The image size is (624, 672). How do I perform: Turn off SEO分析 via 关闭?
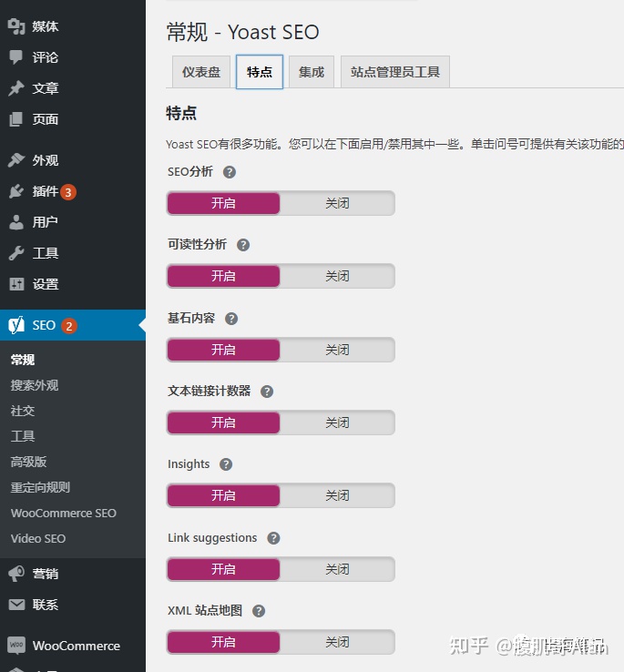pos(337,203)
